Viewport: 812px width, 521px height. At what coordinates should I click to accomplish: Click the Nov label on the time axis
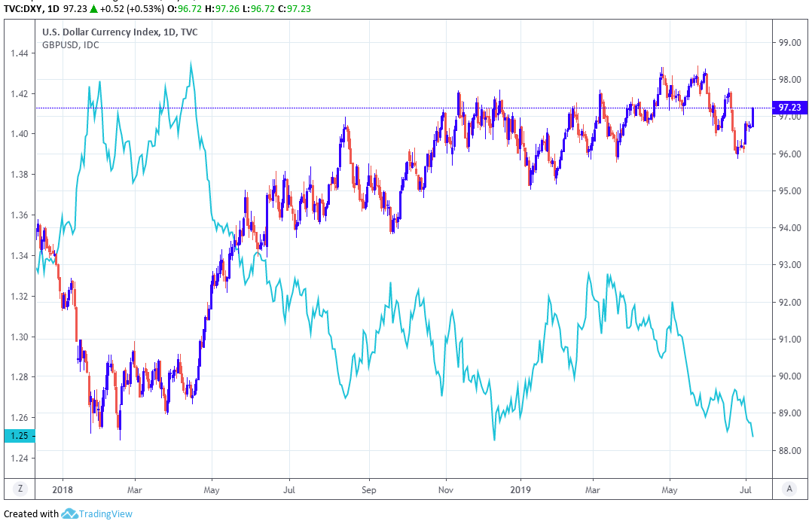(x=445, y=489)
